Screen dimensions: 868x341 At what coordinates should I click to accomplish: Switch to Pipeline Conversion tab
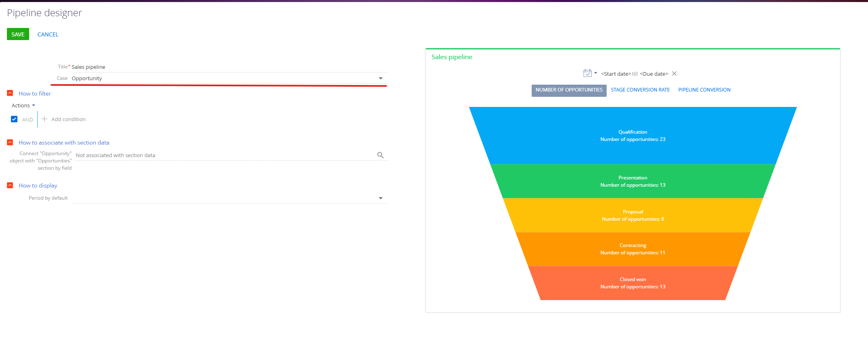704,90
